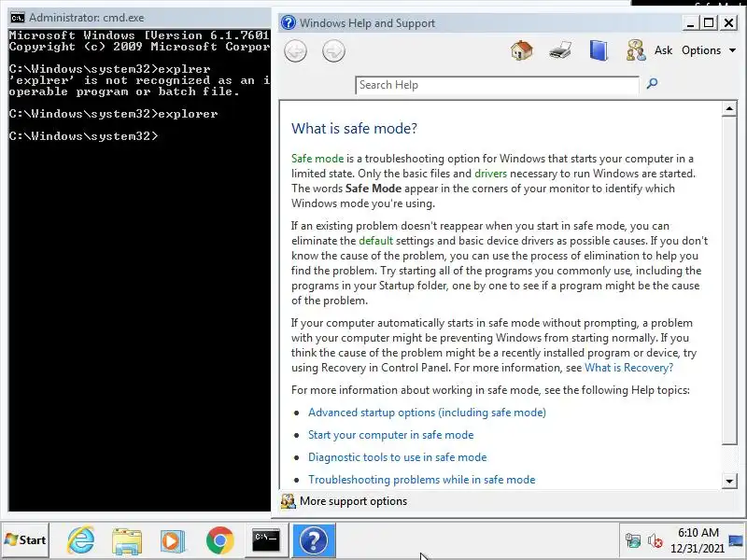
Task: Click the Show desktop tray icon
Action: 736,540
